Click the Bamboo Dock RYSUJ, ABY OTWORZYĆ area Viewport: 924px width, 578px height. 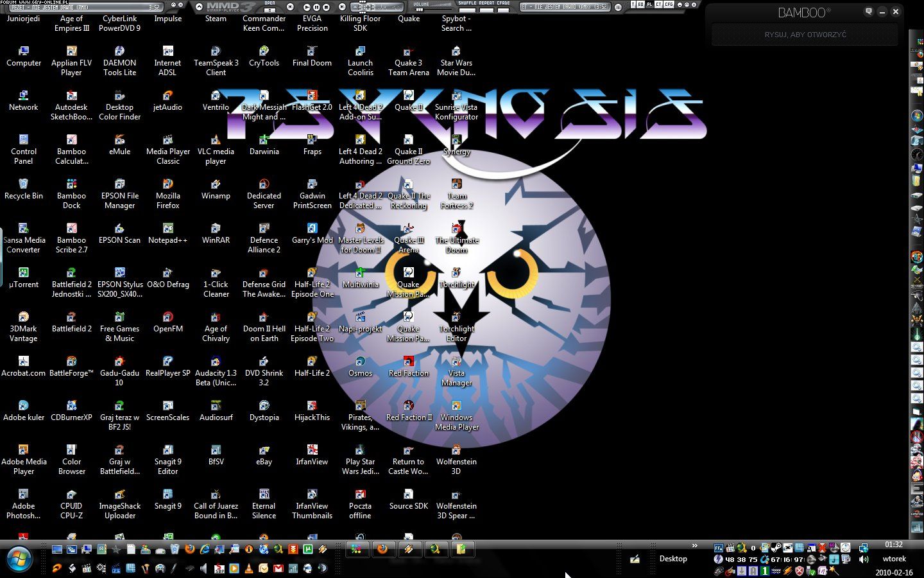(x=805, y=35)
